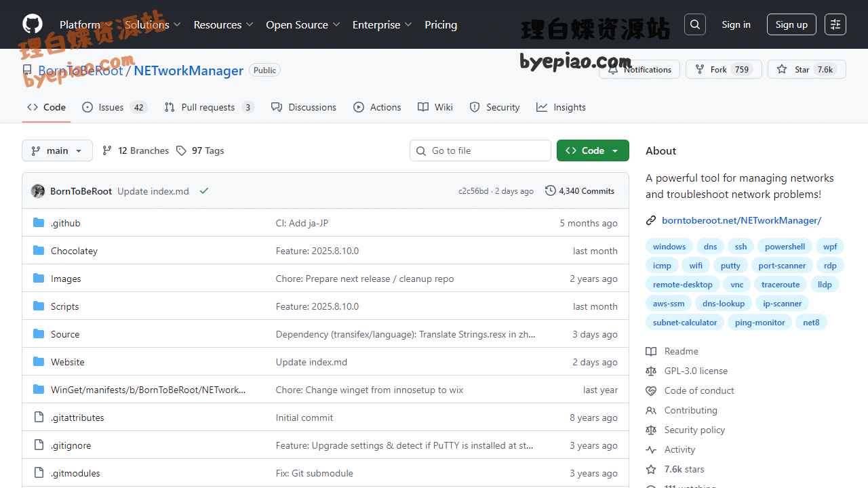Click the .gitmodules file icon
Image resolution: width=868 pixels, height=488 pixels.
[x=39, y=473]
